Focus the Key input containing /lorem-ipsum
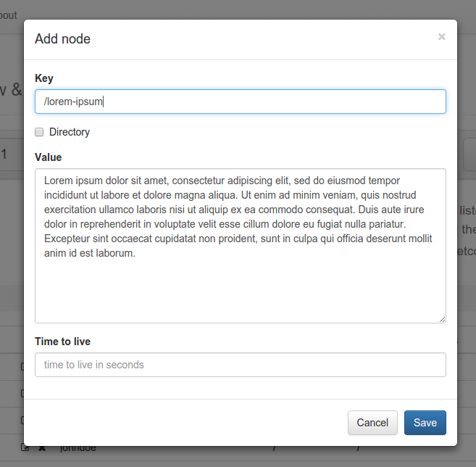The height and width of the screenshot is (467, 476). [x=240, y=102]
